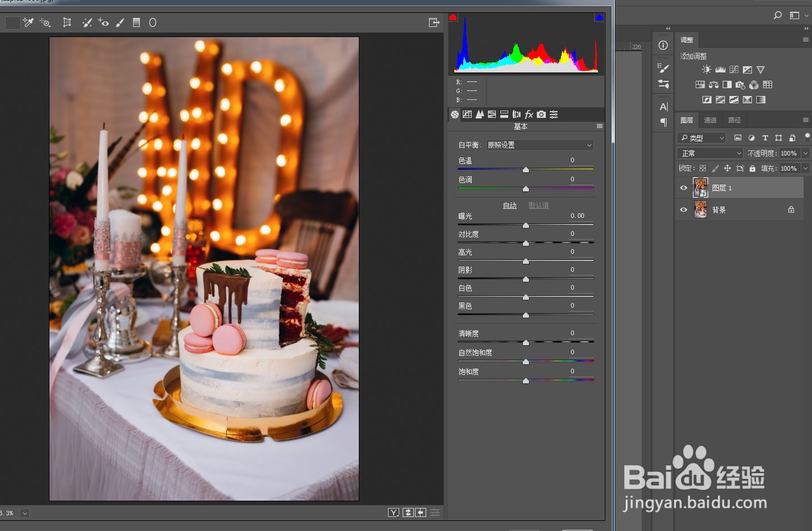
Task: Open the Detail tab with mountains icon
Action: pos(480,115)
